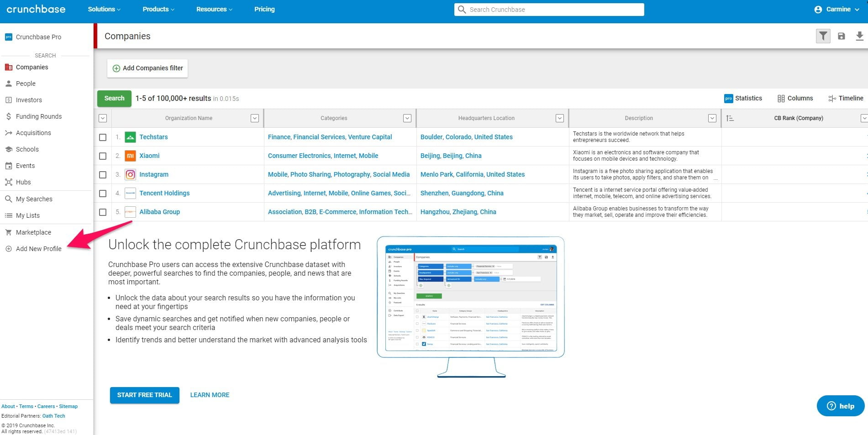Click the filter funnel icon
Screen dimensions: 868x435
[x=823, y=36]
